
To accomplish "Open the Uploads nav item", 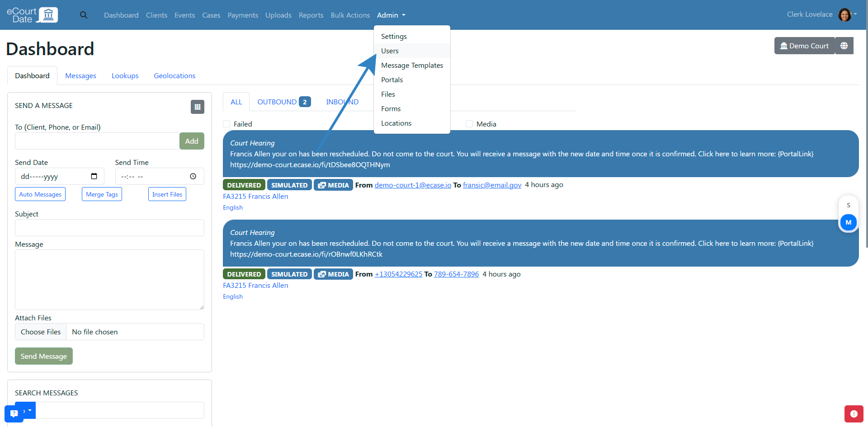I will (x=278, y=15).
